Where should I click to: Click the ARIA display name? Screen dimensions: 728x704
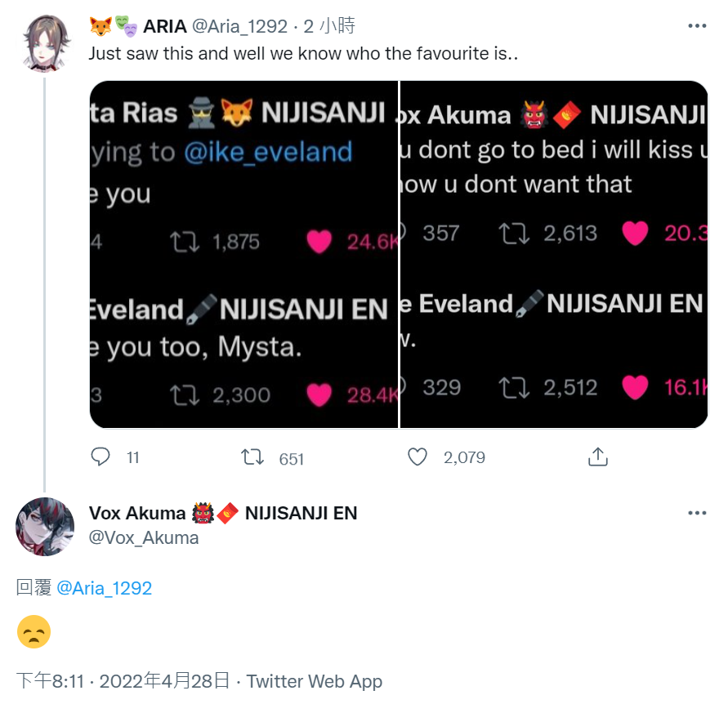165,26
